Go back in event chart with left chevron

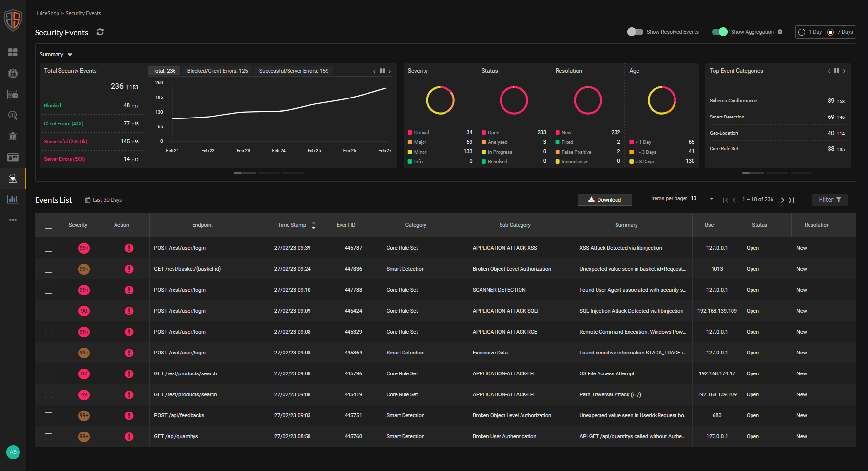click(x=375, y=71)
